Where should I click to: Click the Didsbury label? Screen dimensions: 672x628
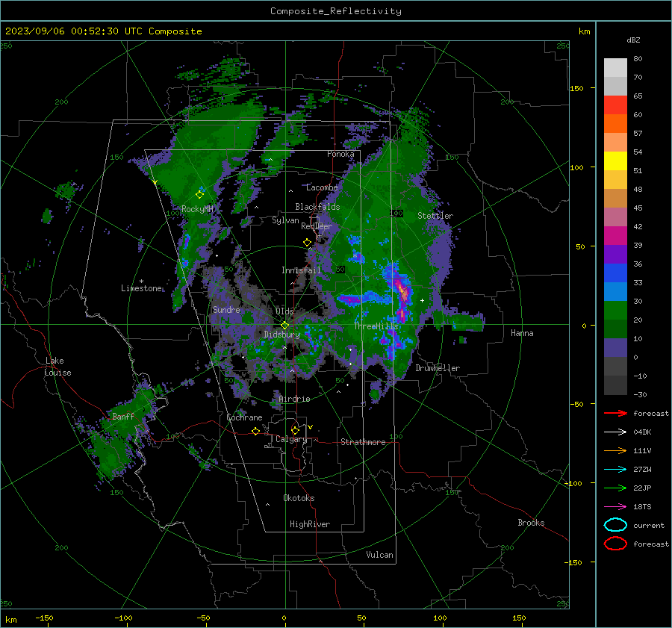tap(281, 335)
